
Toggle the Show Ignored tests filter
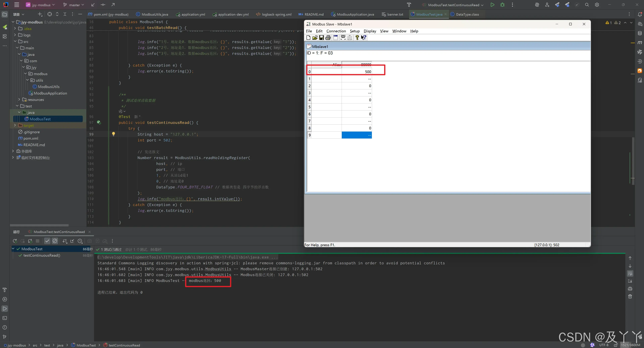(x=55, y=241)
